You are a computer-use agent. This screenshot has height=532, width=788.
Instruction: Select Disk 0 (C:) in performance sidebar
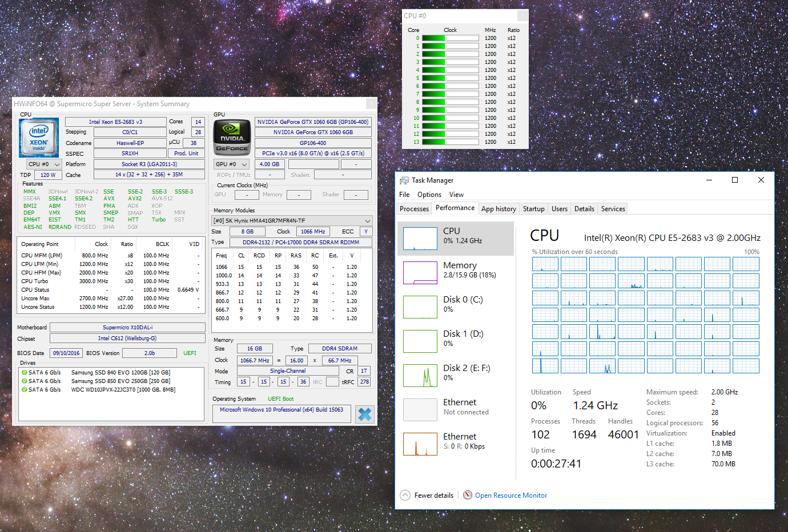[456, 307]
